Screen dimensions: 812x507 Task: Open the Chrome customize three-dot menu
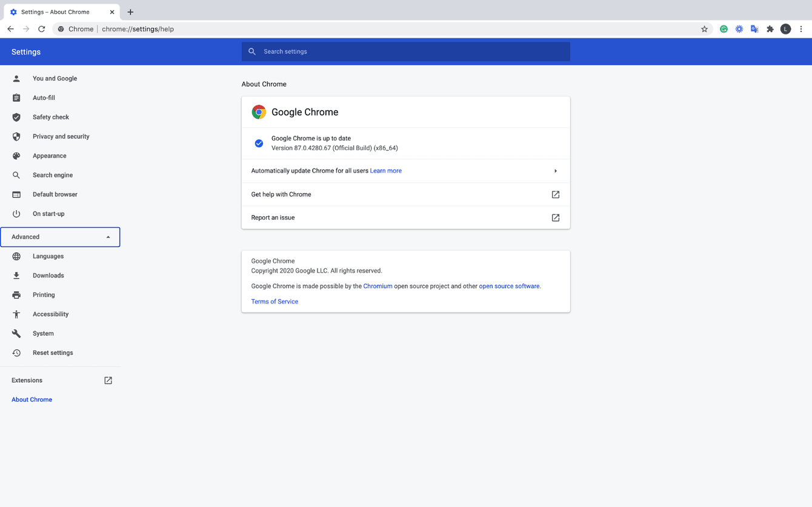pyautogui.click(x=802, y=28)
